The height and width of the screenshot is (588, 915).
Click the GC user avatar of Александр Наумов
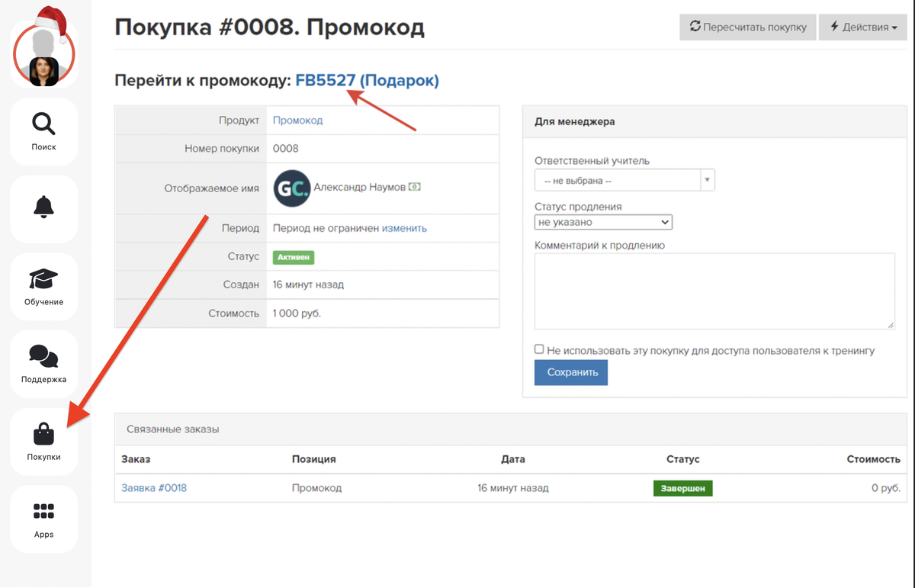(x=292, y=188)
